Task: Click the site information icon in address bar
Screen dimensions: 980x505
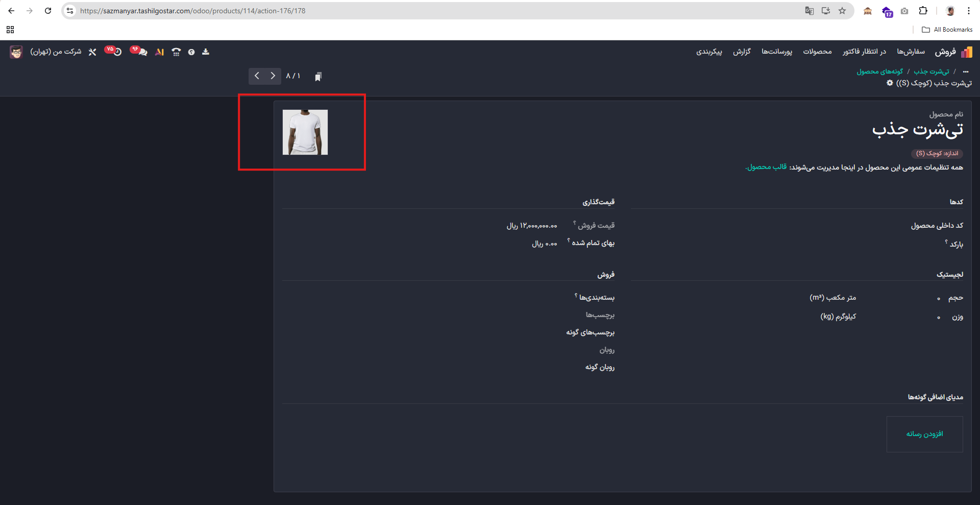Action: [x=70, y=11]
